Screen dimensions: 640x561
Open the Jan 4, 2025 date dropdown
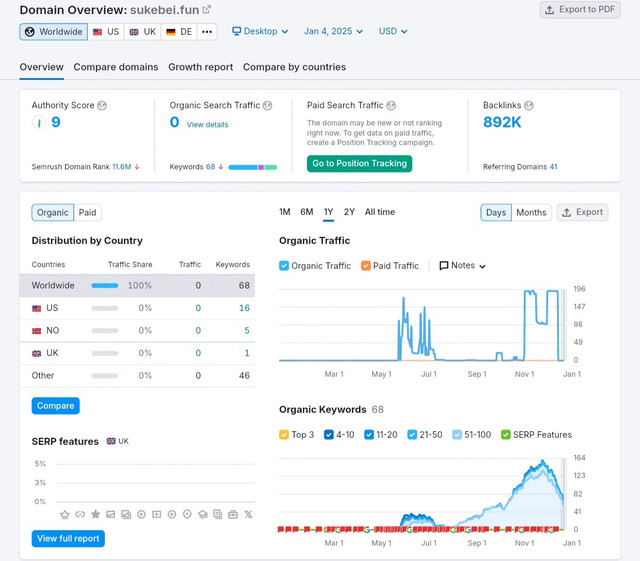tap(333, 31)
